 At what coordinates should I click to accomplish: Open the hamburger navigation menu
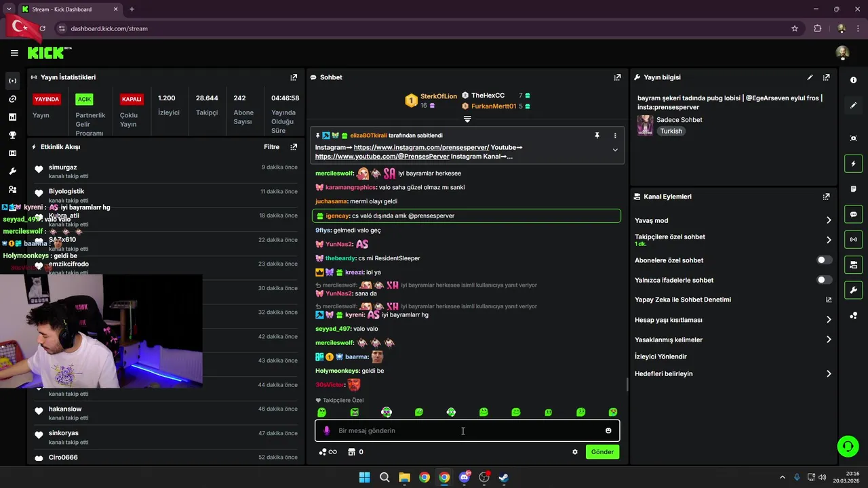pos(14,53)
